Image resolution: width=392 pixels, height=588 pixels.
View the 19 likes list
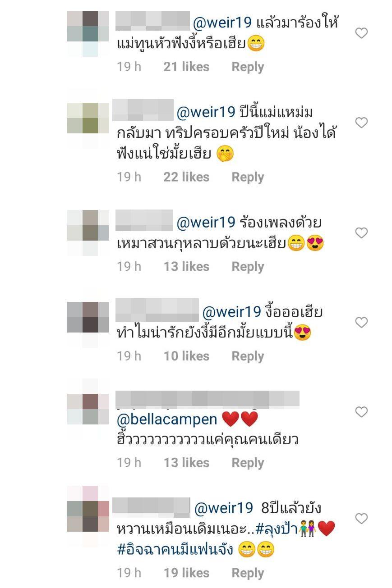click(x=186, y=573)
